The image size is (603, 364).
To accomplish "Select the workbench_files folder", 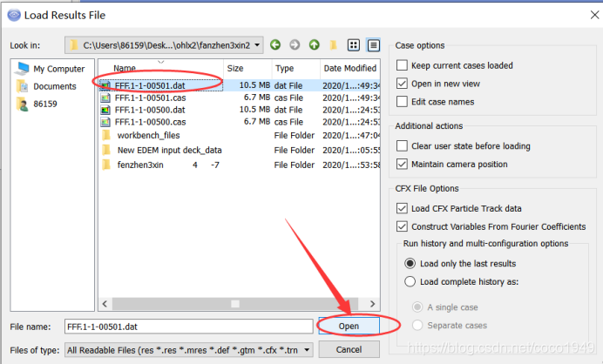I will point(148,135).
